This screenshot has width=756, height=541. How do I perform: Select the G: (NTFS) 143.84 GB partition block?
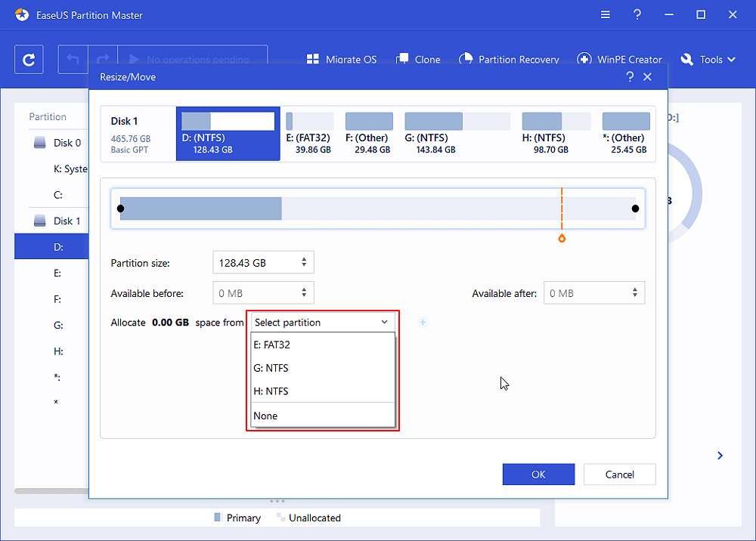[457, 134]
